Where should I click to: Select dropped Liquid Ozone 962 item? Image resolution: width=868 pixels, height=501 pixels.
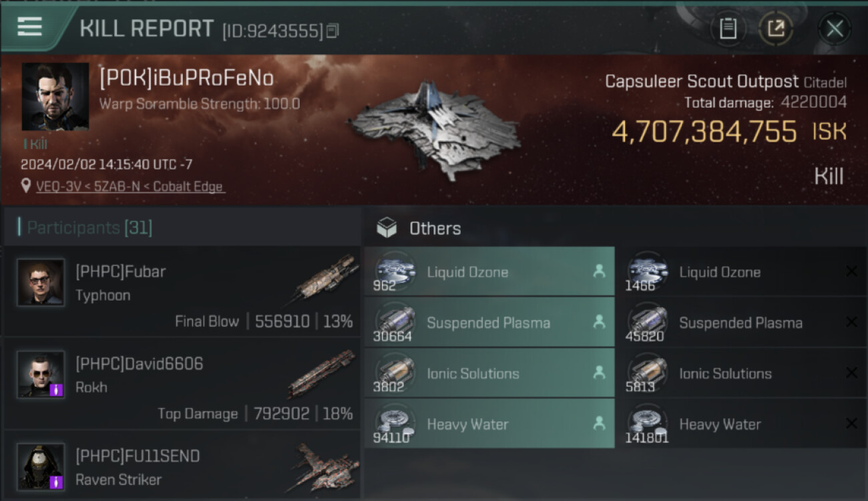point(489,272)
